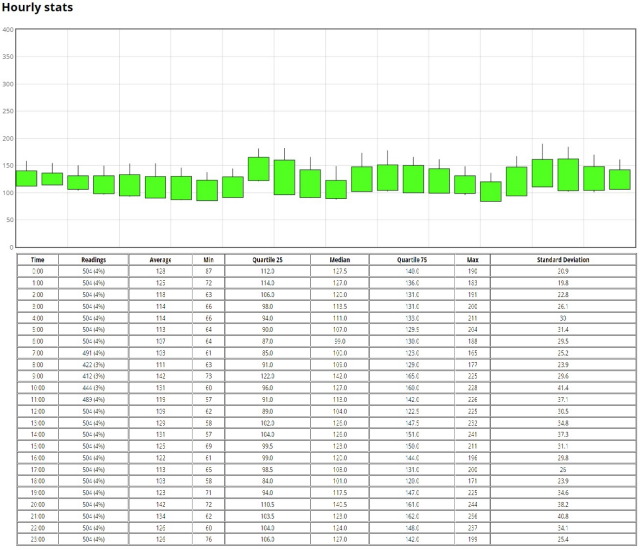640x550 pixels.
Task: Click the Quartile 25 value 110.5
Action: [267, 504]
